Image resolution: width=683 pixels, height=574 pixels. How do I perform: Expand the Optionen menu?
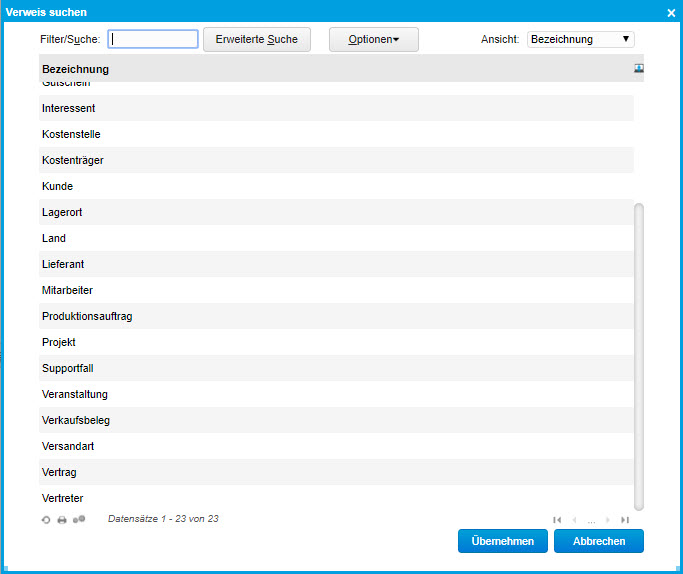coord(374,39)
